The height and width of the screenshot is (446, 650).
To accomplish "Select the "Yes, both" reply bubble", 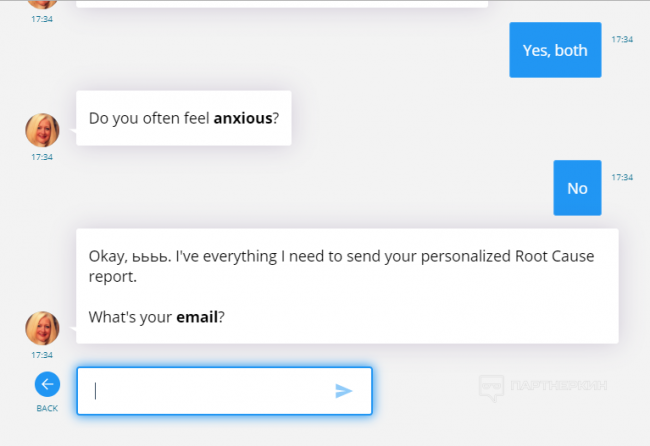I will [x=555, y=50].
